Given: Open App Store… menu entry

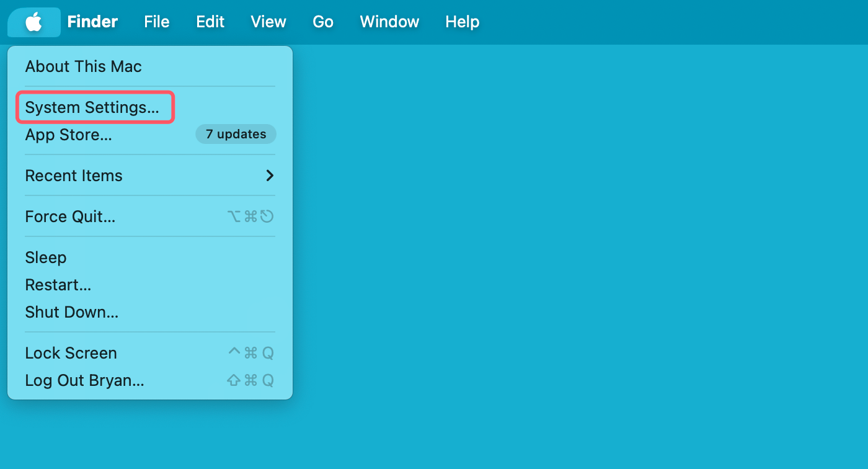Looking at the screenshot, I should point(69,135).
